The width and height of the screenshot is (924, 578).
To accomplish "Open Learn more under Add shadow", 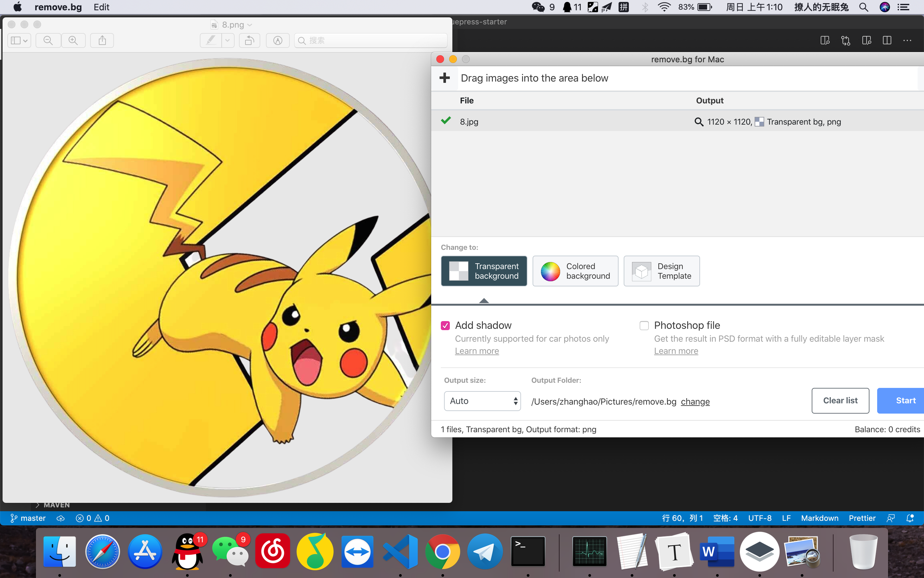I will click(x=477, y=351).
